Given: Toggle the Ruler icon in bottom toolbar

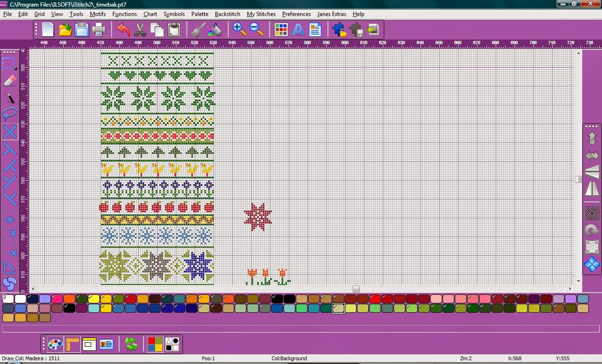Looking at the screenshot, I should tap(73, 344).
